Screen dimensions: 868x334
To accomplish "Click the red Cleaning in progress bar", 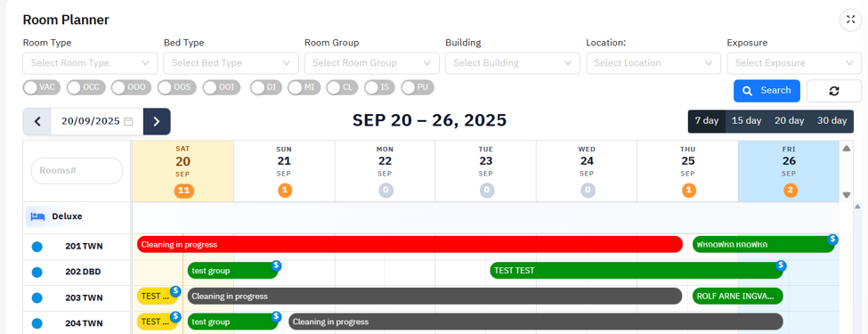I will (410, 244).
